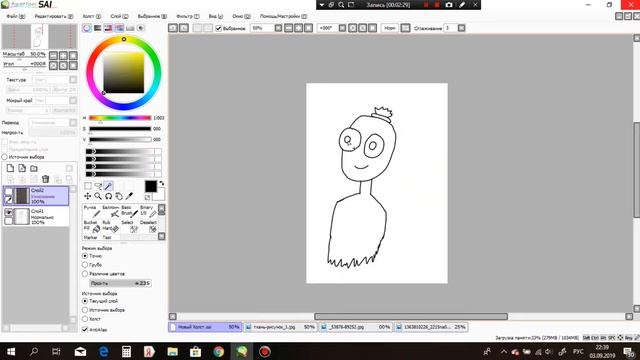Open the Холст menu
The image size is (640, 360).
[92, 16]
